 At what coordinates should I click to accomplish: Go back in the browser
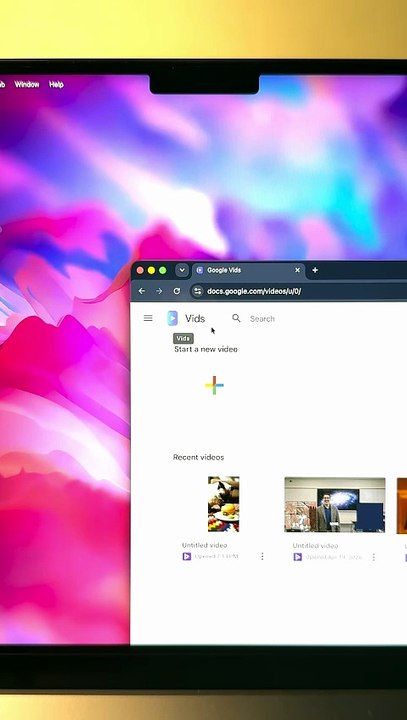pyautogui.click(x=142, y=291)
